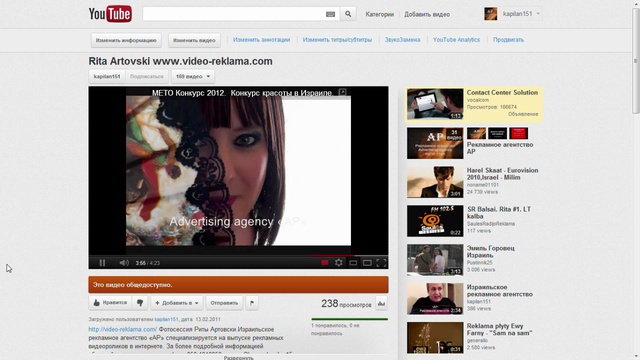
Task: Open the on-screen keyboard icon in search box
Action: point(330,14)
